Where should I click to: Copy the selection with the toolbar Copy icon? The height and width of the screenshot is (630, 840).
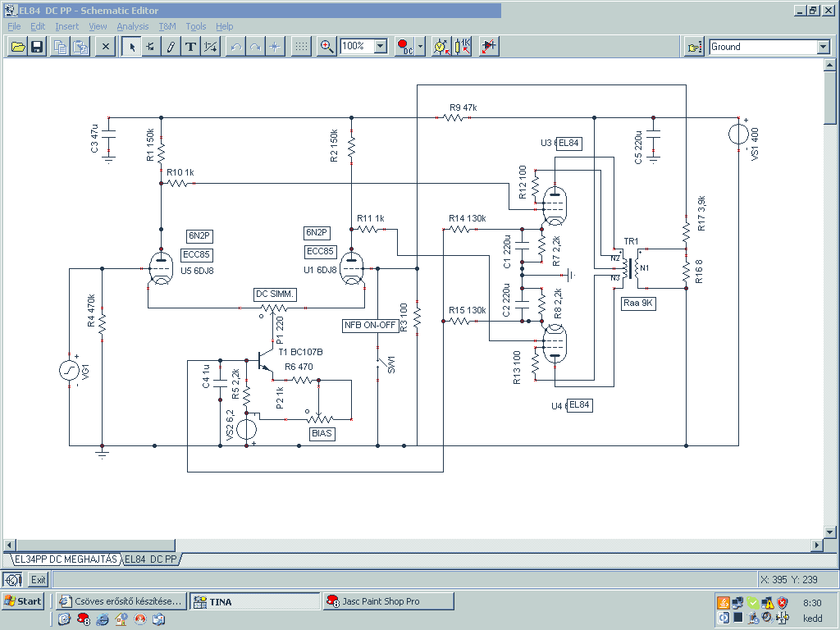pyautogui.click(x=61, y=47)
